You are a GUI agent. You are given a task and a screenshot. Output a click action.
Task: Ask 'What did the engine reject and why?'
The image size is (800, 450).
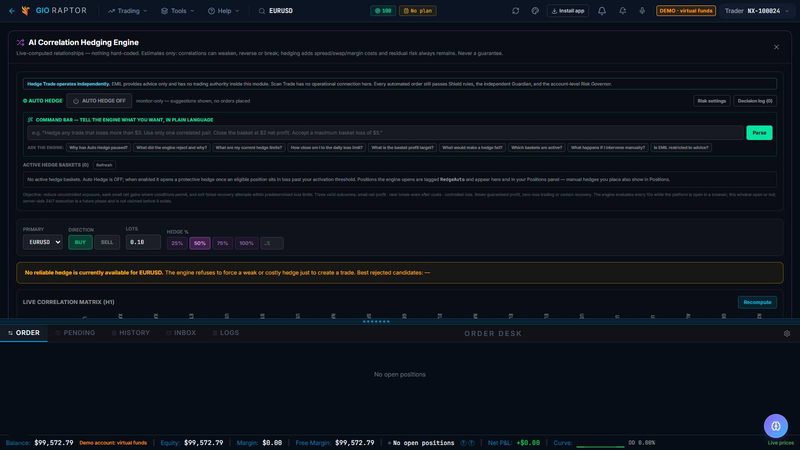pos(171,147)
